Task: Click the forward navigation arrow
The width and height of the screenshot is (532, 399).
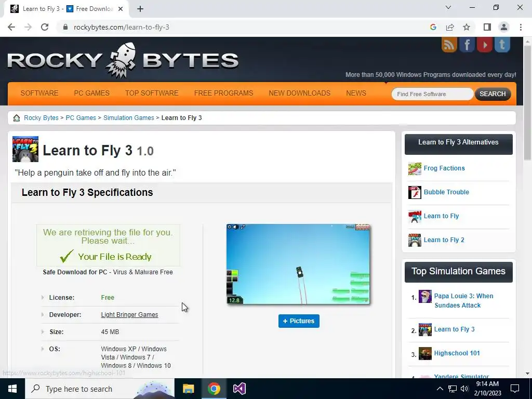Action: [28, 27]
